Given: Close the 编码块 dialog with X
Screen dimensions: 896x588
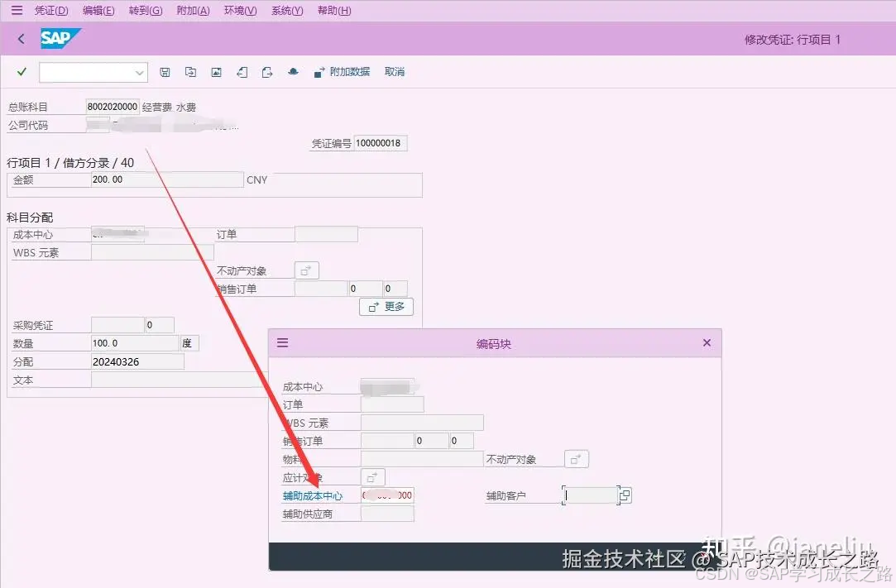Looking at the screenshot, I should click(707, 342).
